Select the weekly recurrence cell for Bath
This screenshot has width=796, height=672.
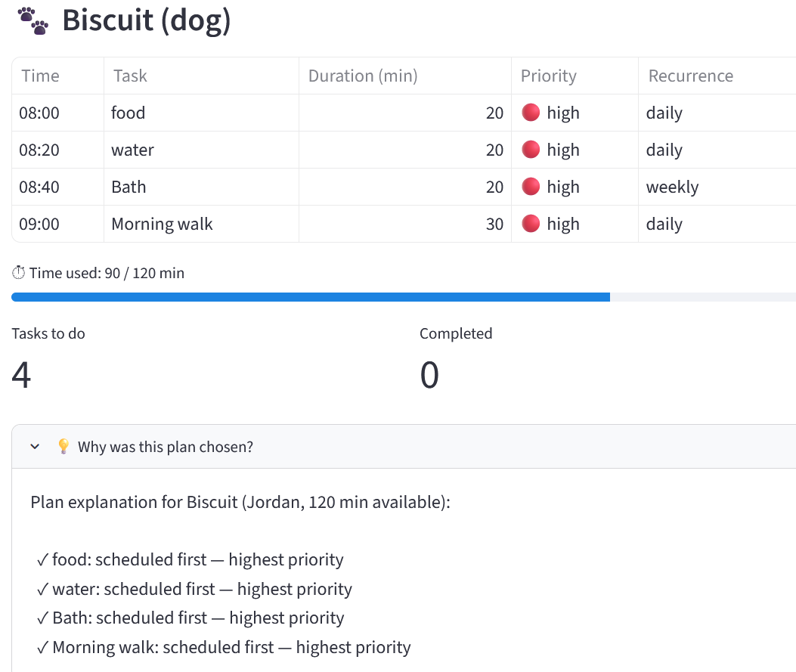717,187
